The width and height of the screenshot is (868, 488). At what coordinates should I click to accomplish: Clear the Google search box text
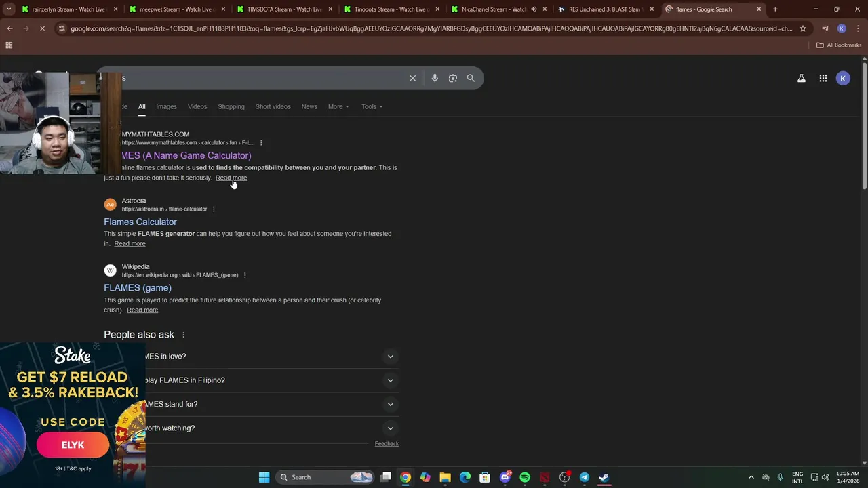click(x=412, y=78)
